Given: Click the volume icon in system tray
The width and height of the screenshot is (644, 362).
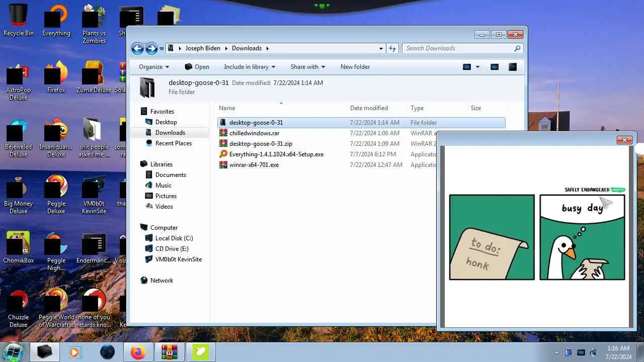Looking at the screenshot, I should point(593,352).
